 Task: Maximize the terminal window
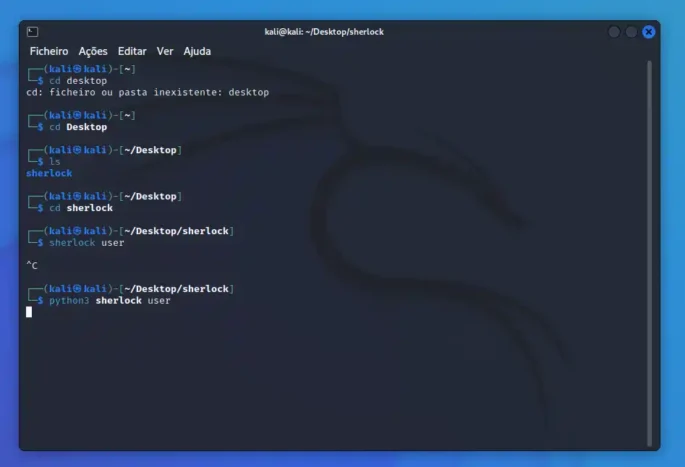coord(631,32)
